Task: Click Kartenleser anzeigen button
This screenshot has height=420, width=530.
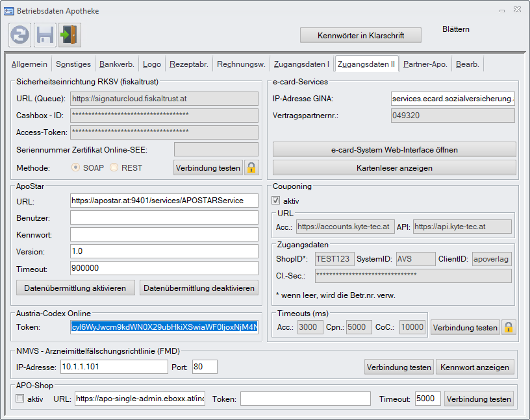Action: coord(394,167)
